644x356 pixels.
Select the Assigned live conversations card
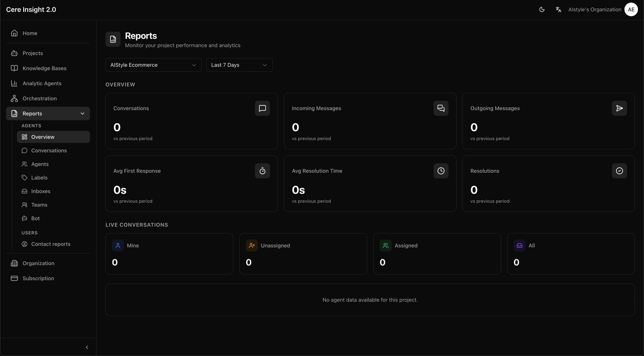point(437,253)
